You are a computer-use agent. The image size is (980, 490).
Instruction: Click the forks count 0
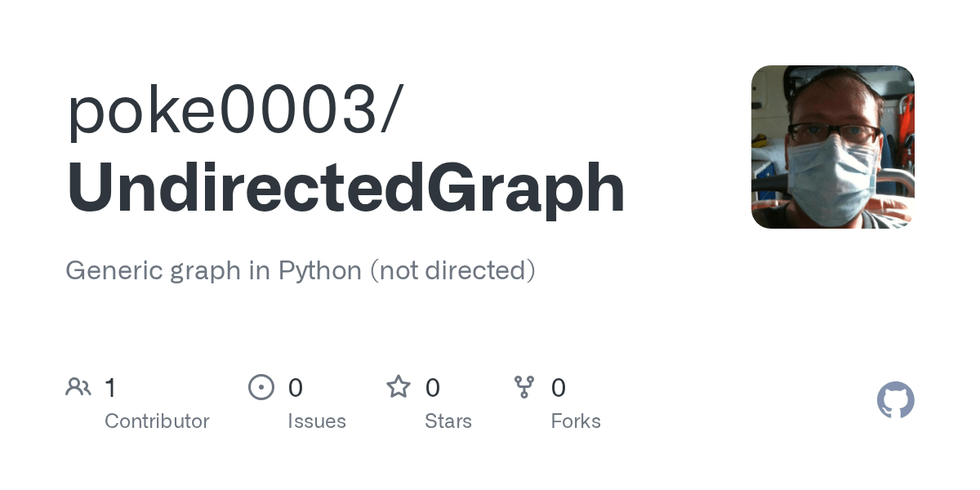click(559, 388)
